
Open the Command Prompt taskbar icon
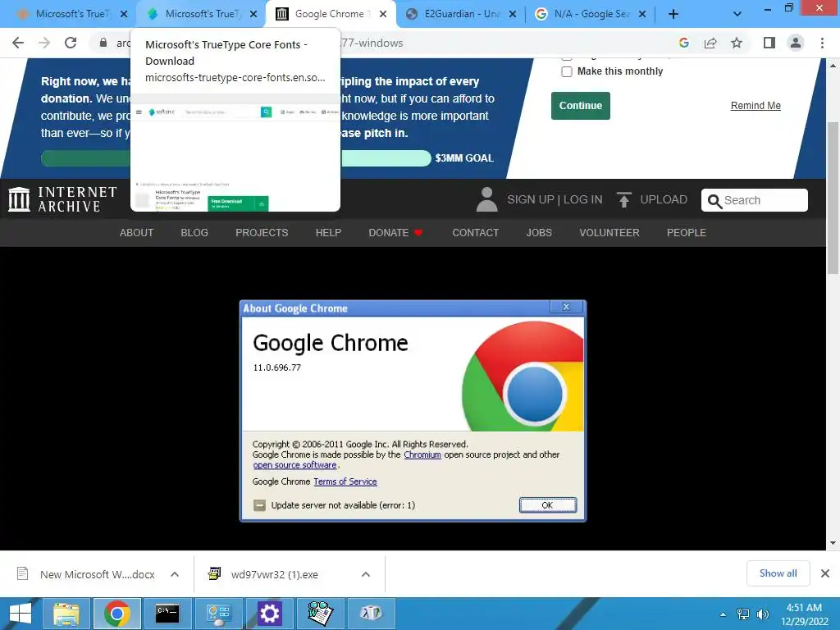point(167,614)
